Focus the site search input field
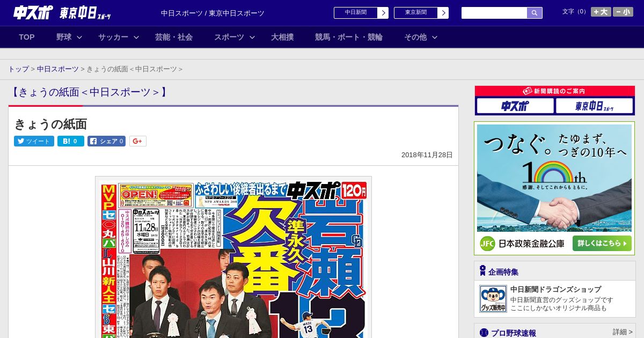This screenshot has height=338, width=644. click(494, 13)
